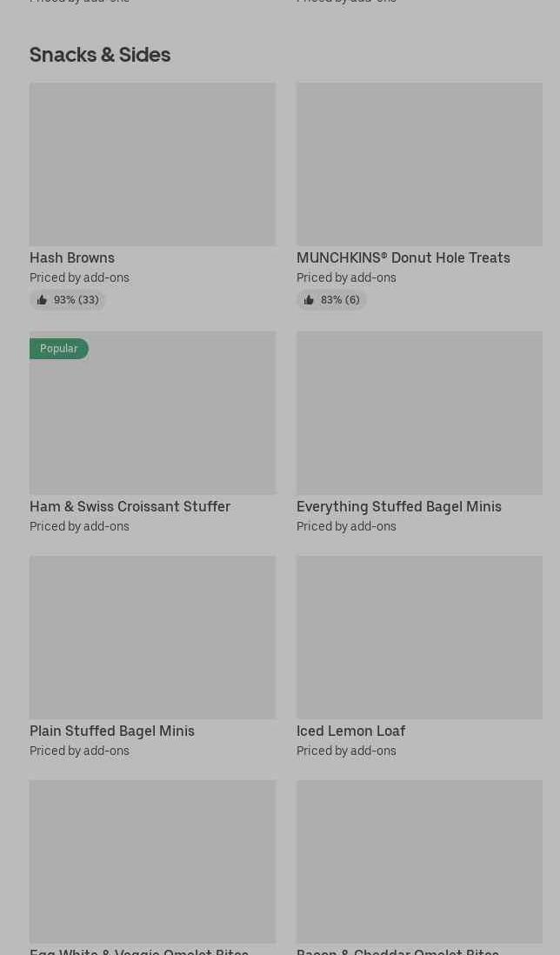Open the Iced Lemon Loaf image
Screen dimensions: 560x955
[x=419, y=637]
